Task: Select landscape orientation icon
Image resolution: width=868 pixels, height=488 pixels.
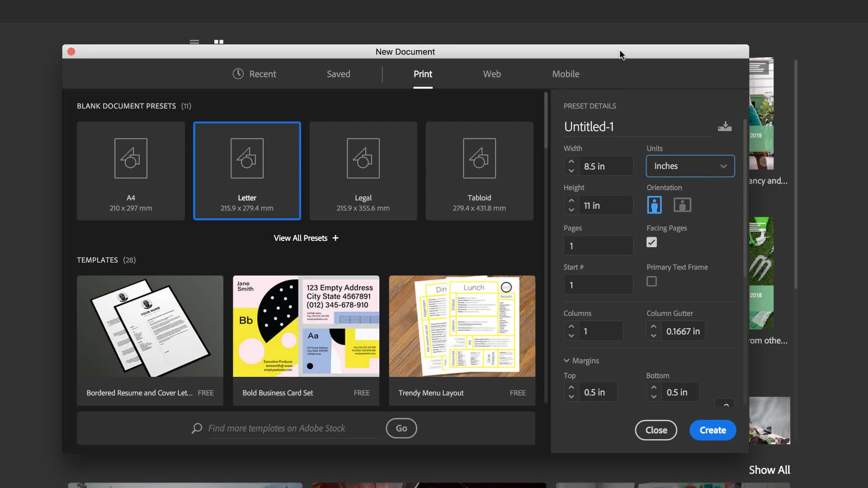Action: [x=682, y=205]
